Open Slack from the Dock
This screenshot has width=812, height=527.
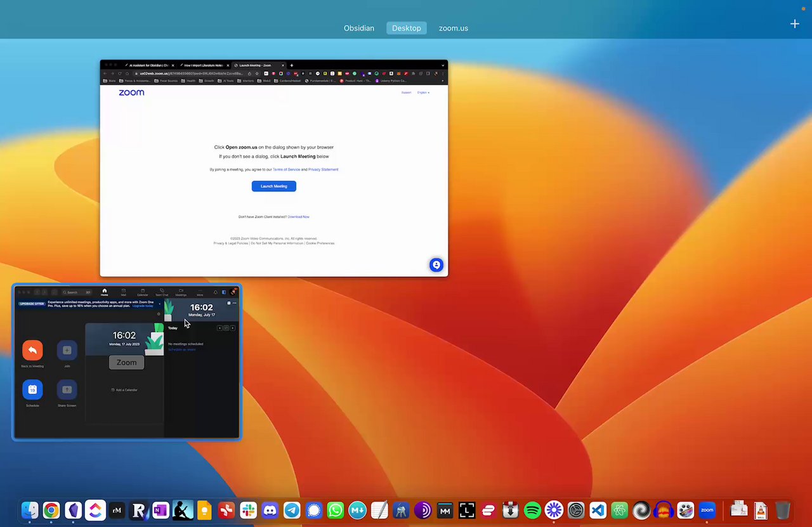coord(248,510)
